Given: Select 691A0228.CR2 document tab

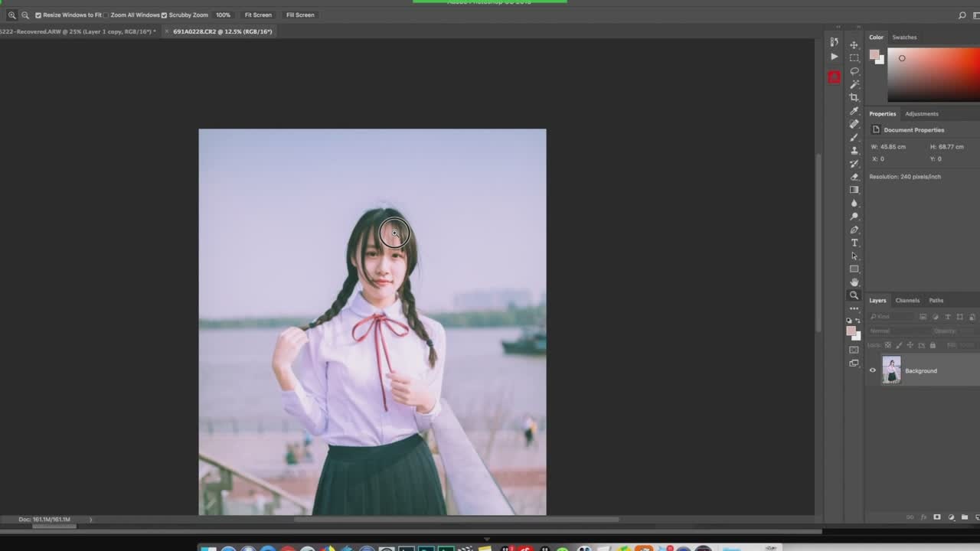Looking at the screenshot, I should point(223,31).
